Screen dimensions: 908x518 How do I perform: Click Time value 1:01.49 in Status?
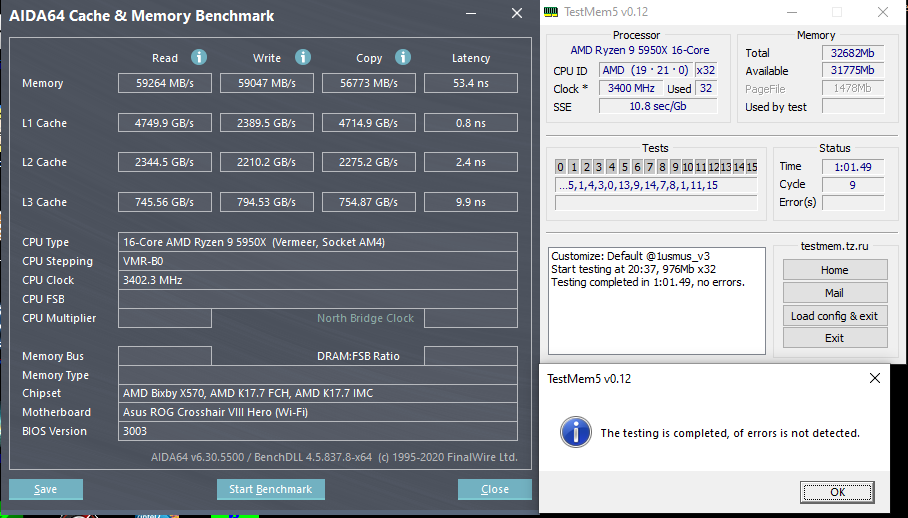tap(853, 167)
